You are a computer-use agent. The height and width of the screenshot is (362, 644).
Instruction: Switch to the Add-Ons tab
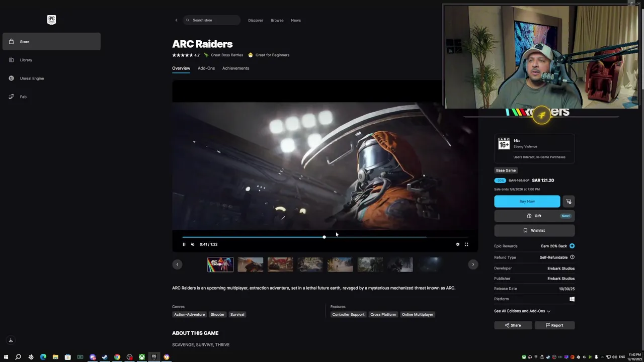(x=206, y=68)
